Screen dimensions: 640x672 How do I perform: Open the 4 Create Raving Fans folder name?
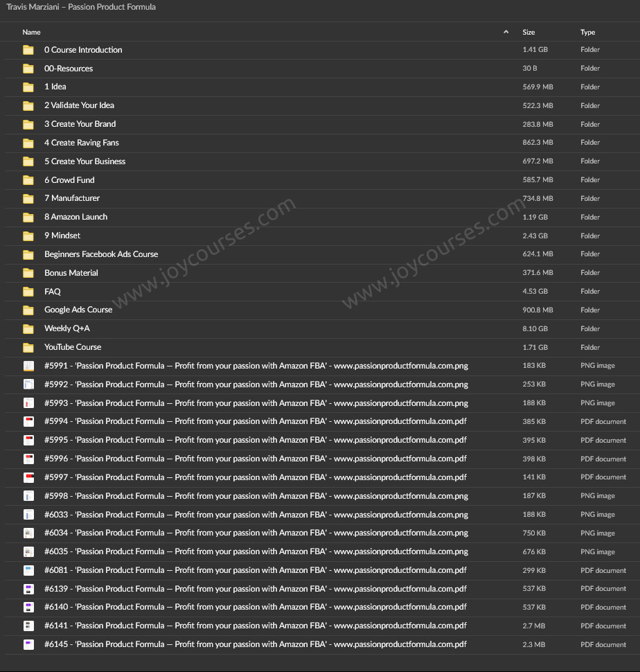[82, 143]
